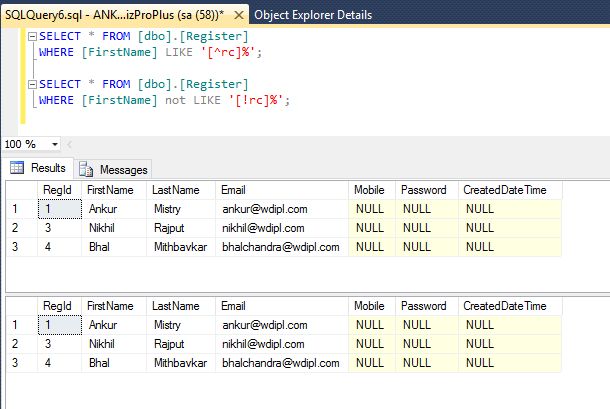Open the Object Explorer Details tab
Viewport: 610px width, 409px height.
313,15
